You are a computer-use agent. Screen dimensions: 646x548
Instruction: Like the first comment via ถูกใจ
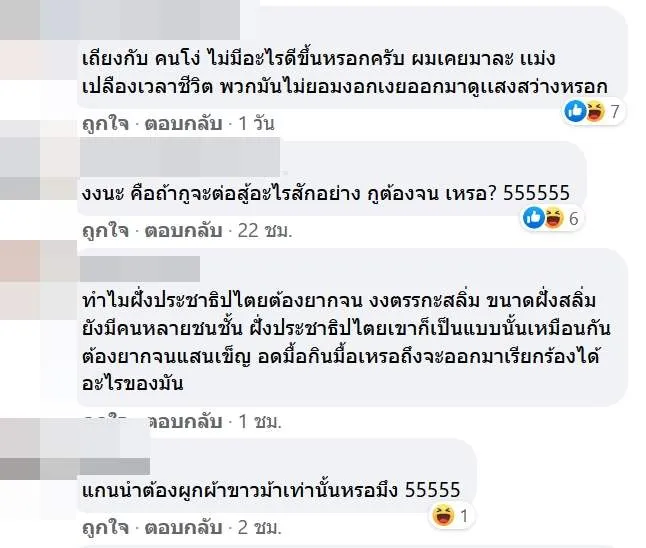point(105,124)
